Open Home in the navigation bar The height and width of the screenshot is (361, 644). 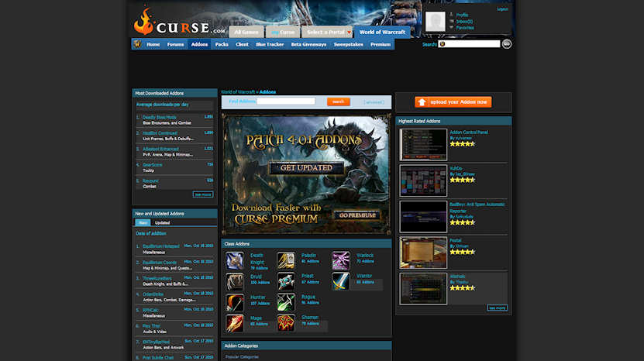coord(153,44)
